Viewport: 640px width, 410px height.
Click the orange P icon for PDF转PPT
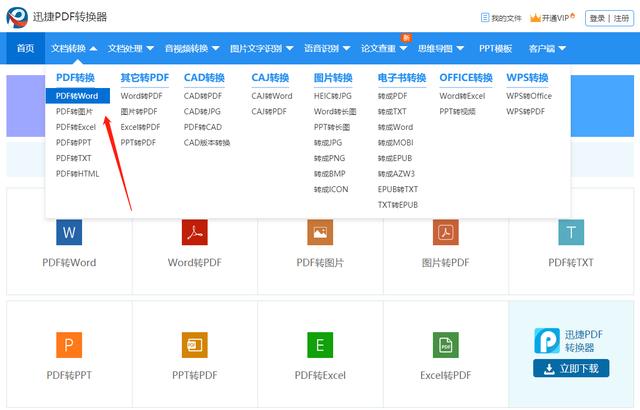click(69, 345)
